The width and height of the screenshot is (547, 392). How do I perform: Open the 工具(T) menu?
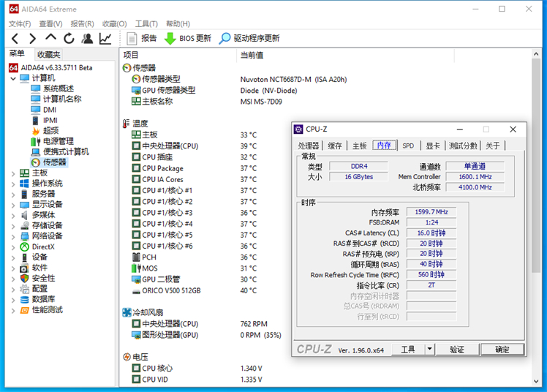tap(146, 23)
